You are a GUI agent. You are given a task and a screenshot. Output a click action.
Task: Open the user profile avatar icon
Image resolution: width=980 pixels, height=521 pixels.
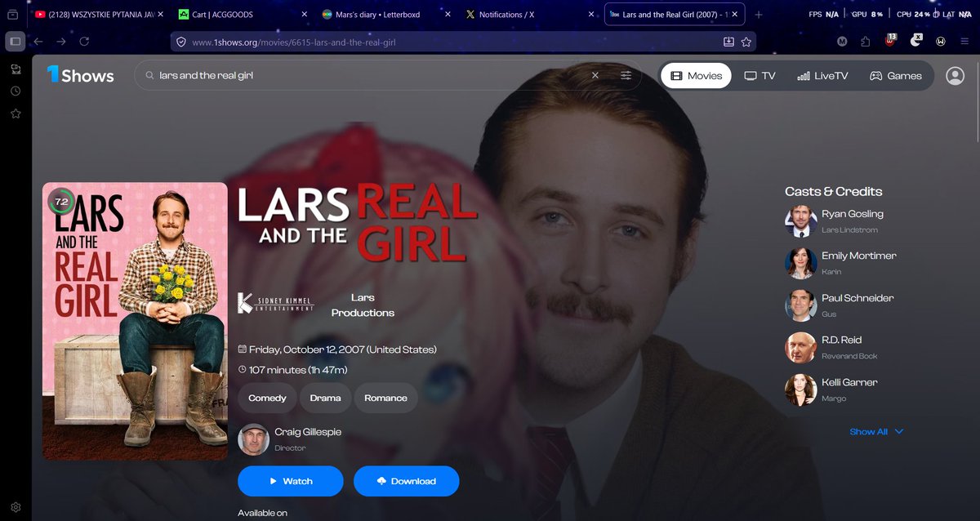955,75
